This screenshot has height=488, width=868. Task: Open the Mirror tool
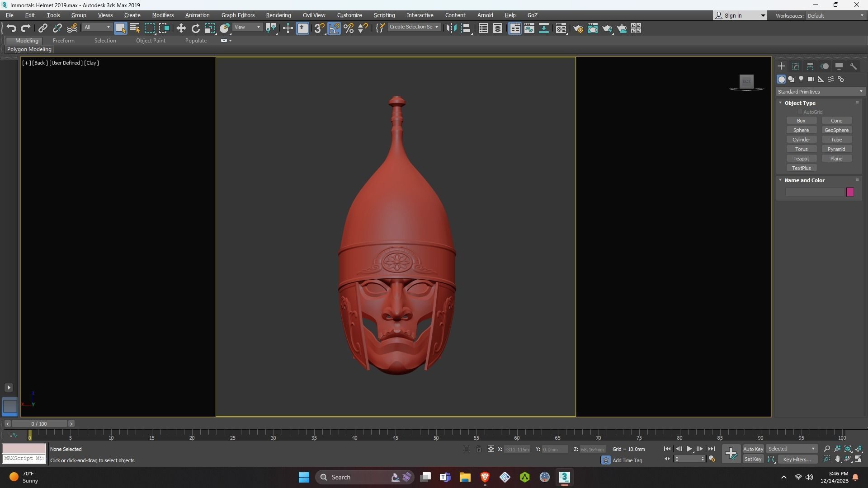tap(451, 28)
